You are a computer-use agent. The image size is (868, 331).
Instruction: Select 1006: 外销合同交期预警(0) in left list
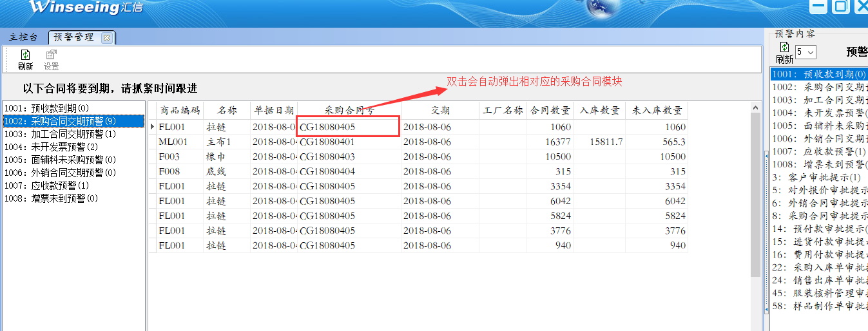(x=73, y=173)
